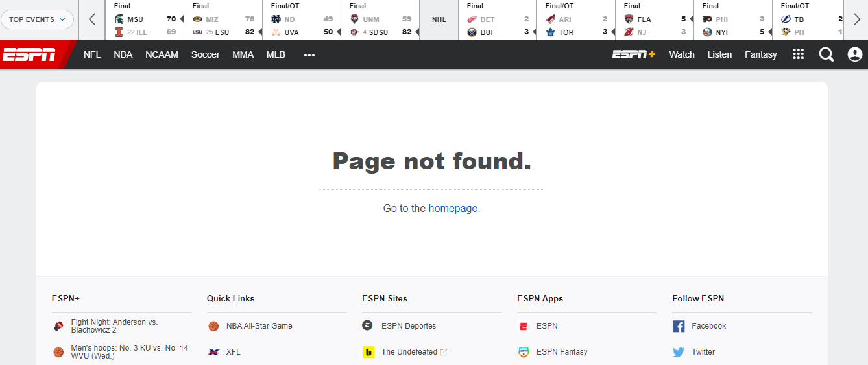
Task: Open the Watch link
Action: pos(682,54)
